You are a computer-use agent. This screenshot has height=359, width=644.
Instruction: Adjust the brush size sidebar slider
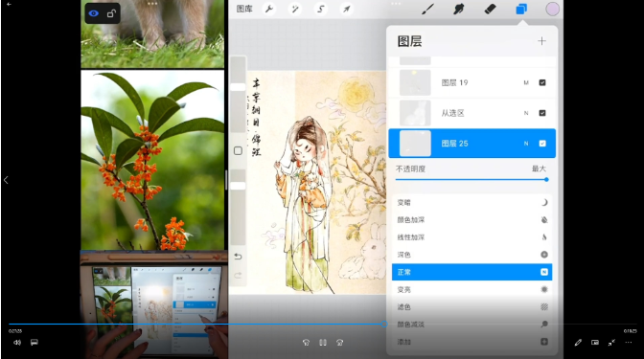pos(238,87)
